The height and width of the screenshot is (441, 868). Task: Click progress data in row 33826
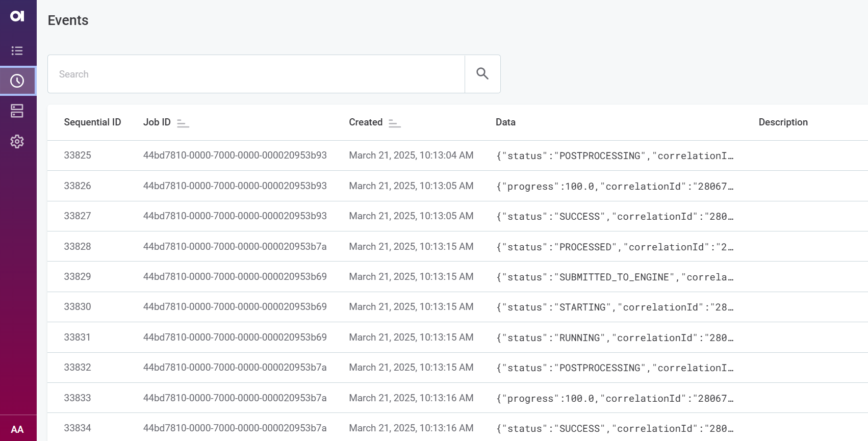615,186
